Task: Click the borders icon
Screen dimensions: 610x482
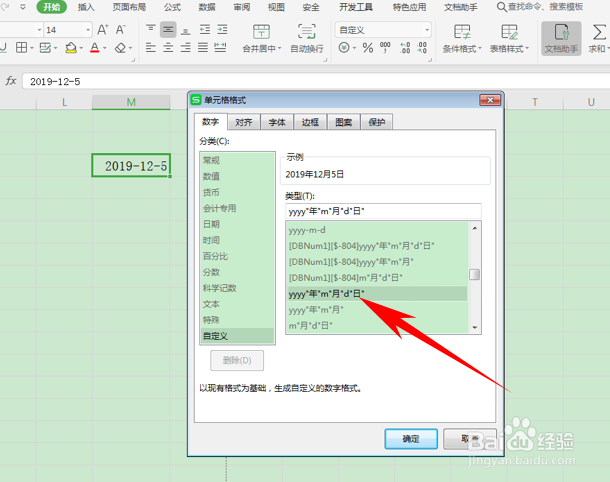Action: pyautogui.click(x=21, y=48)
